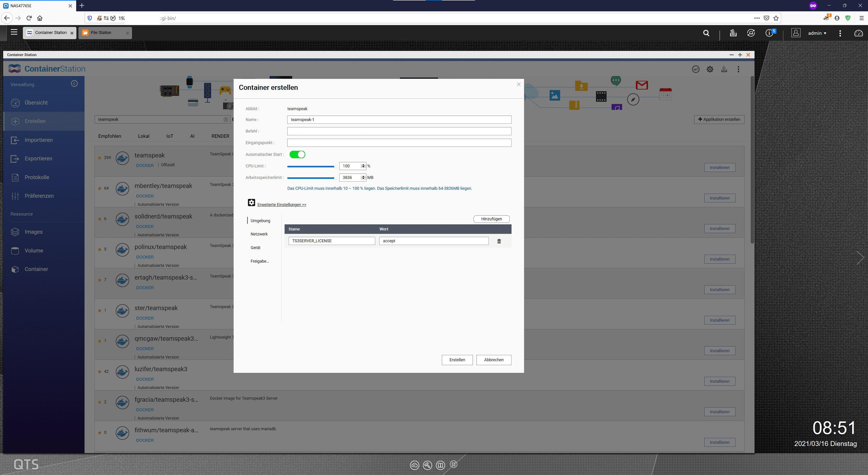This screenshot has height=475, width=868.
Task: Click the Erweiterte Einstellungen gear icon
Action: (251, 202)
